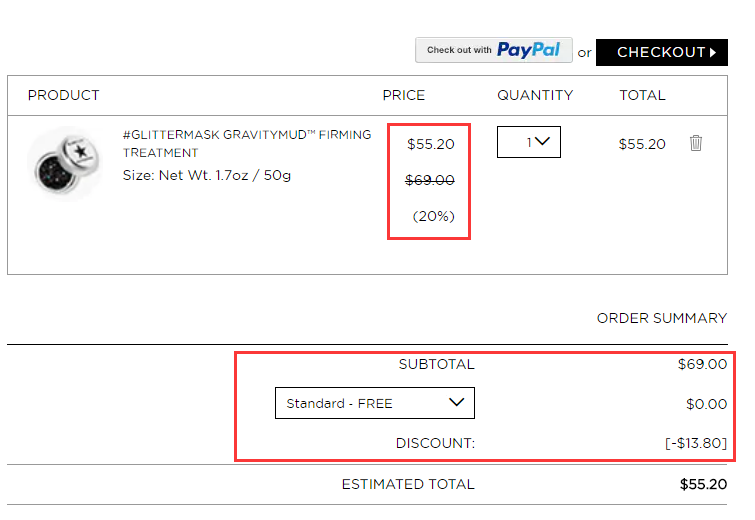Click the crossed-out $69.00 original price
The height and width of the screenshot is (520, 755).
430,180
